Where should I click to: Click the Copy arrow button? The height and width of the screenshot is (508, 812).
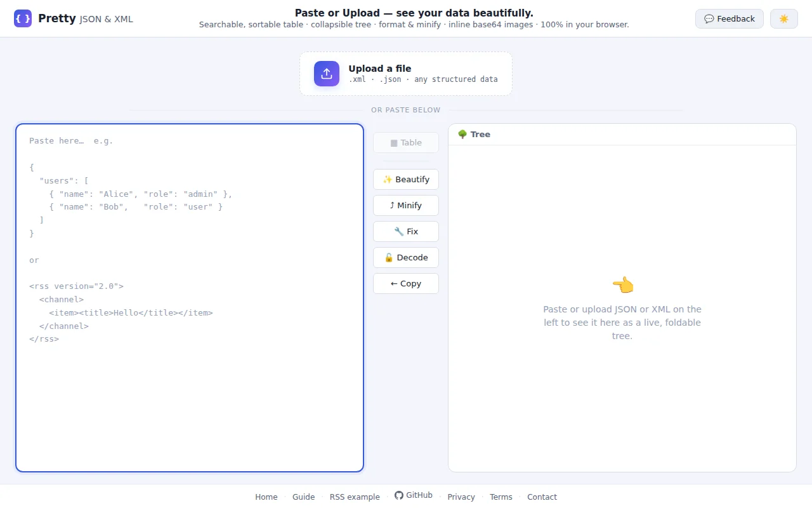point(406,284)
